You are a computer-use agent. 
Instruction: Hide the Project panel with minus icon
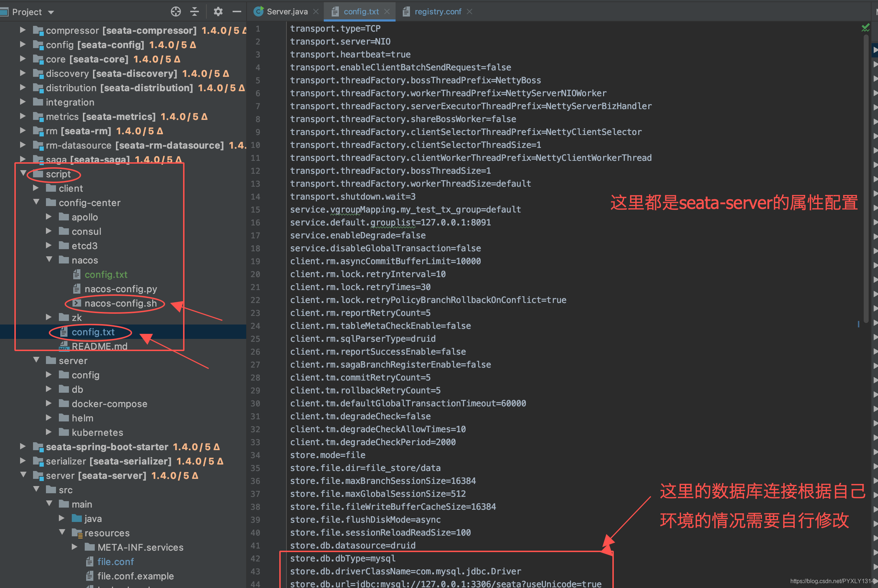pyautogui.click(x=237, y=11)
